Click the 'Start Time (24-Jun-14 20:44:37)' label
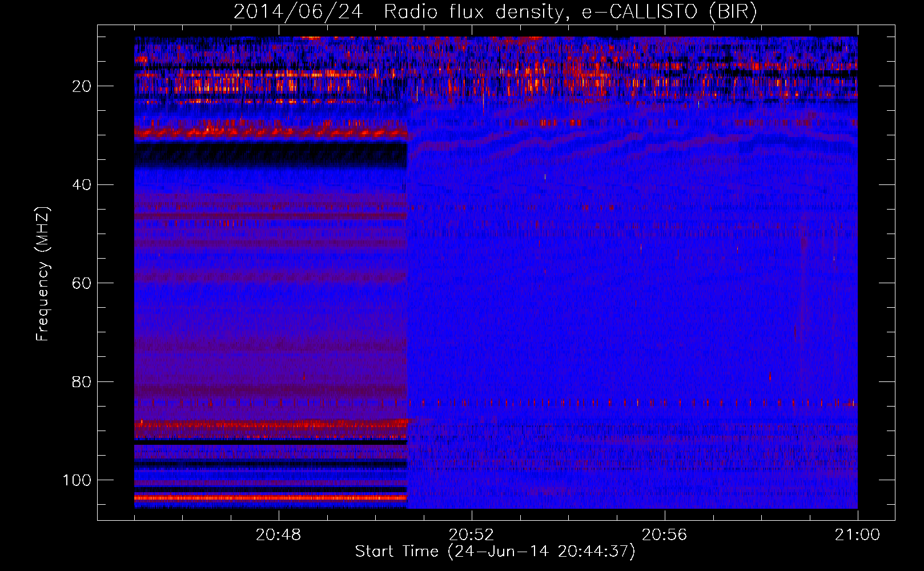Image resolution: width=924 pixels, height=571 pixels. click(495, 551)
